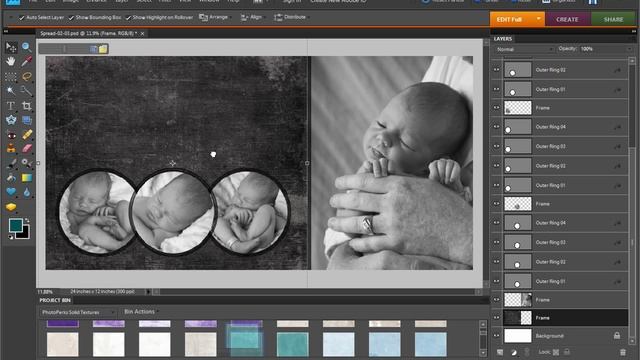Open PhotoPerks Solid Textures bin dropdown
This screenshot has width=640, height=360.
click(78, 312)
